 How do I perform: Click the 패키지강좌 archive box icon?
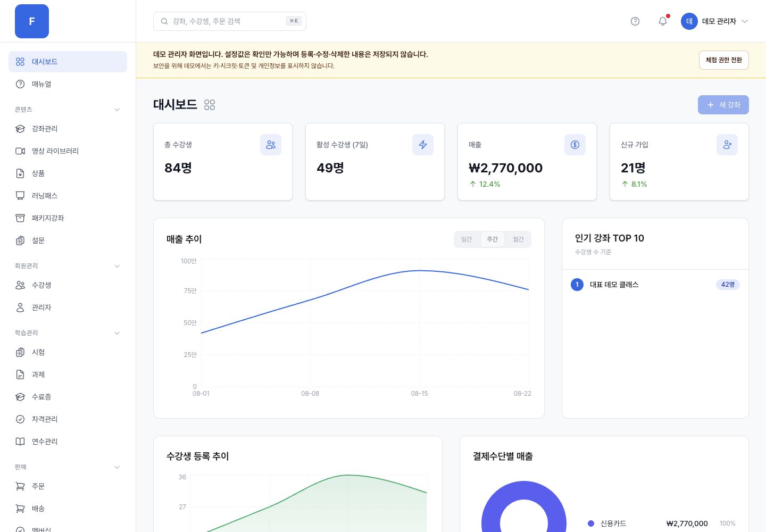pyautogui.click(x=20, y=218)
